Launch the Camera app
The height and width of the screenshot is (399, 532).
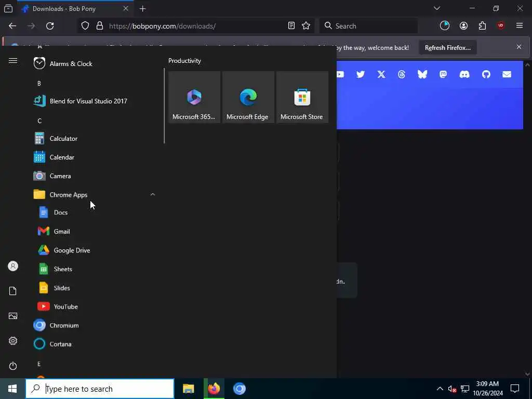pos(95,176)
